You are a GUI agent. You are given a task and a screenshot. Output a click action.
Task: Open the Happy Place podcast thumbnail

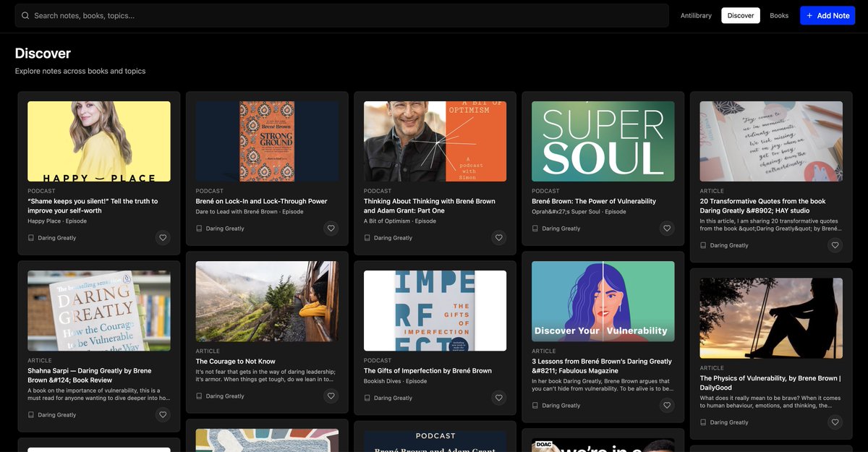coord(99,141)
